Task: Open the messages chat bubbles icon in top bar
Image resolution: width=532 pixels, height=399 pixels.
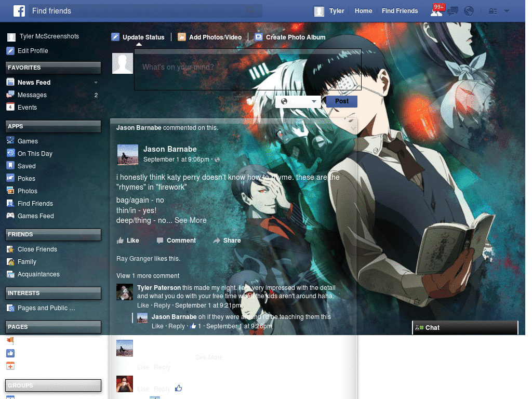Action: 453,11
